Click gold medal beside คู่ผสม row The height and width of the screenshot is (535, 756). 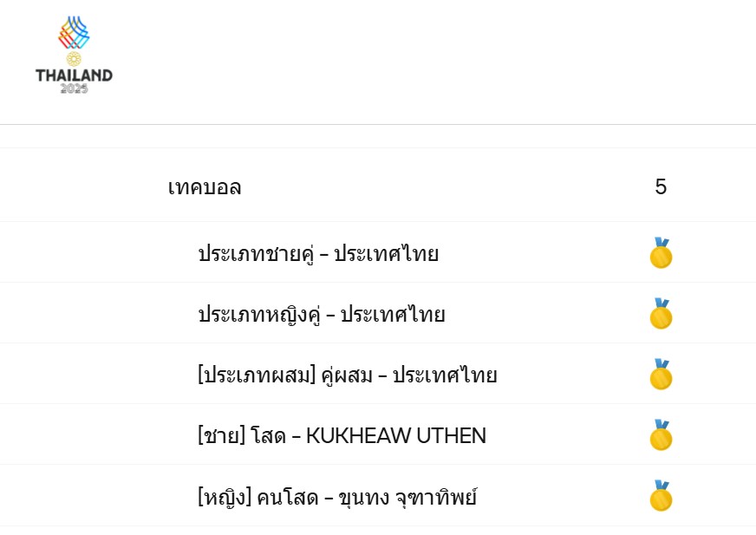pos(661,375)
